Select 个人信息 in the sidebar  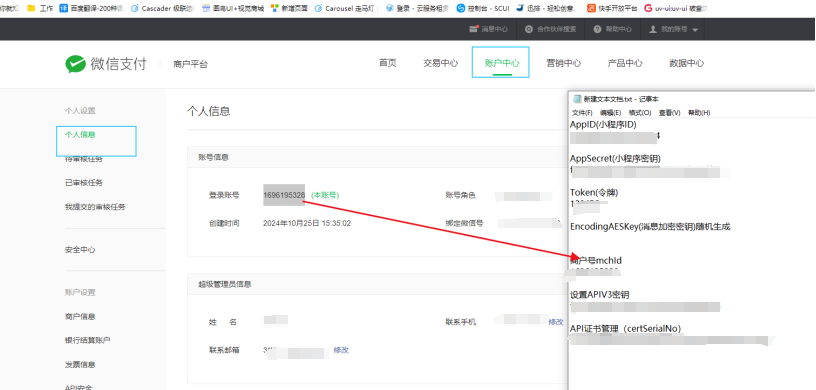coord(80,134)
